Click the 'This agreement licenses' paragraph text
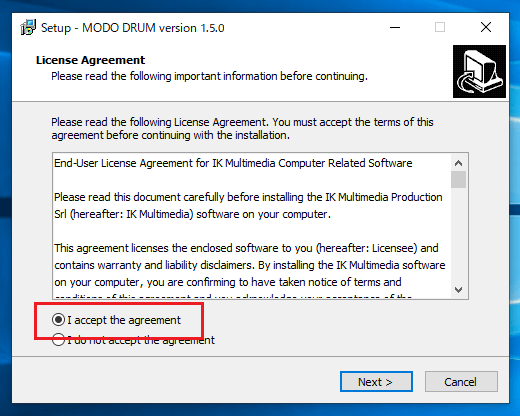This screenshot has height=416, width=520. tap(250, 265)
